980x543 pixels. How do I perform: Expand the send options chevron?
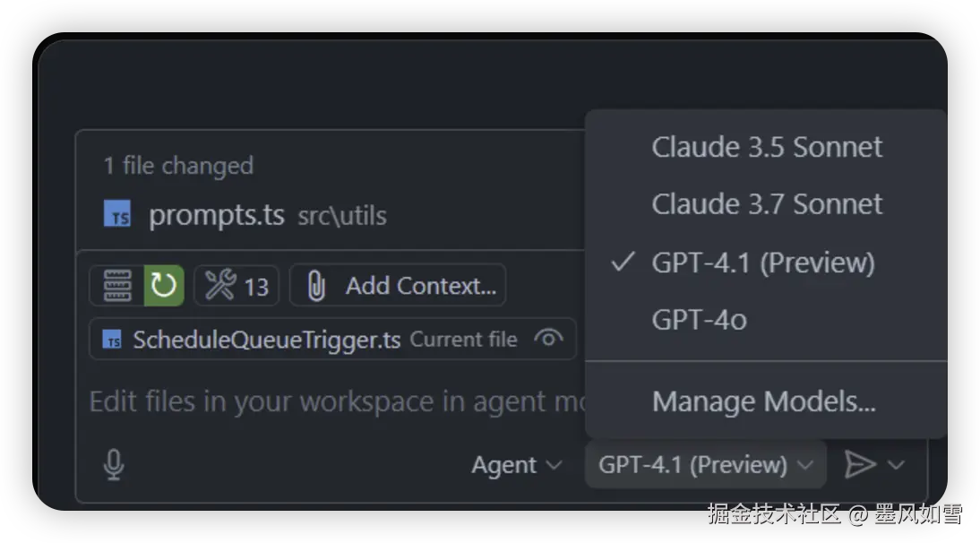click(897, 465)
